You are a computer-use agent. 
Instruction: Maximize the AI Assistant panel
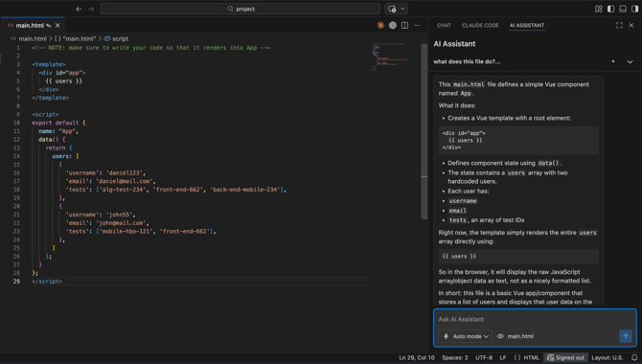click(x=619, y=26)
